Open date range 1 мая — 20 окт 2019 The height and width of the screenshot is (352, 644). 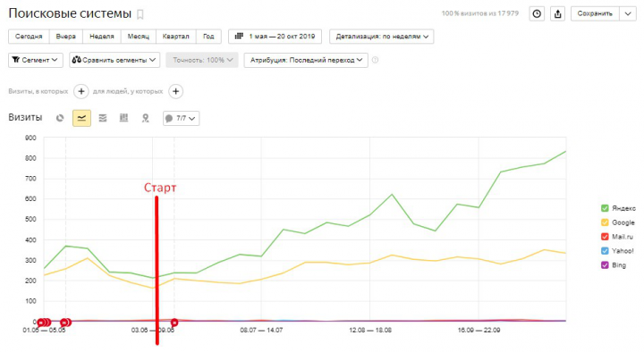tap(275, 37)
